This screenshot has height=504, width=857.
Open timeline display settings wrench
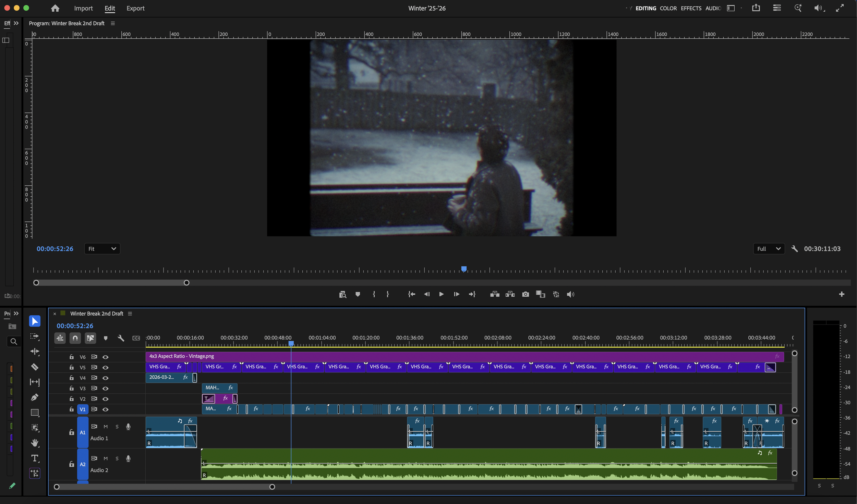[x=121, y=338]
